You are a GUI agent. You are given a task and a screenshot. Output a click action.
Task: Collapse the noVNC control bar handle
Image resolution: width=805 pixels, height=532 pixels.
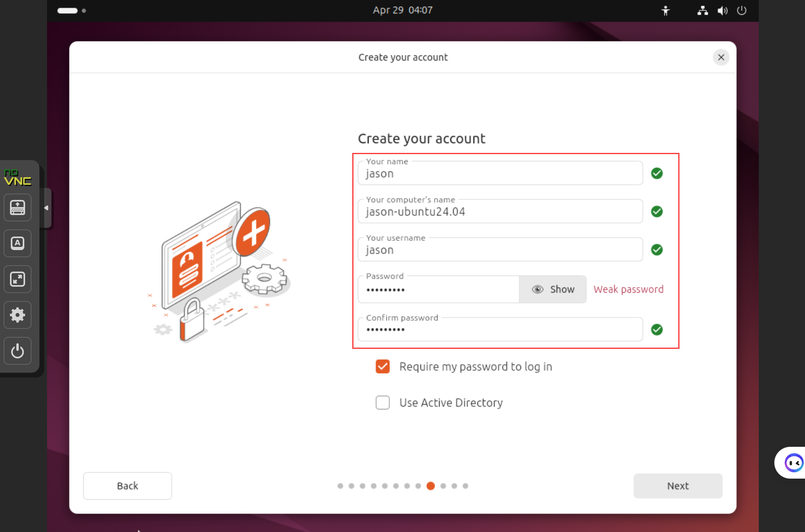46,208
